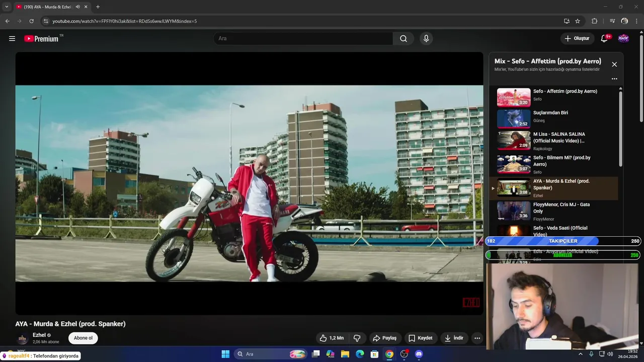
Task: Click the address bar URL
Action: click(x=125, y=21)
